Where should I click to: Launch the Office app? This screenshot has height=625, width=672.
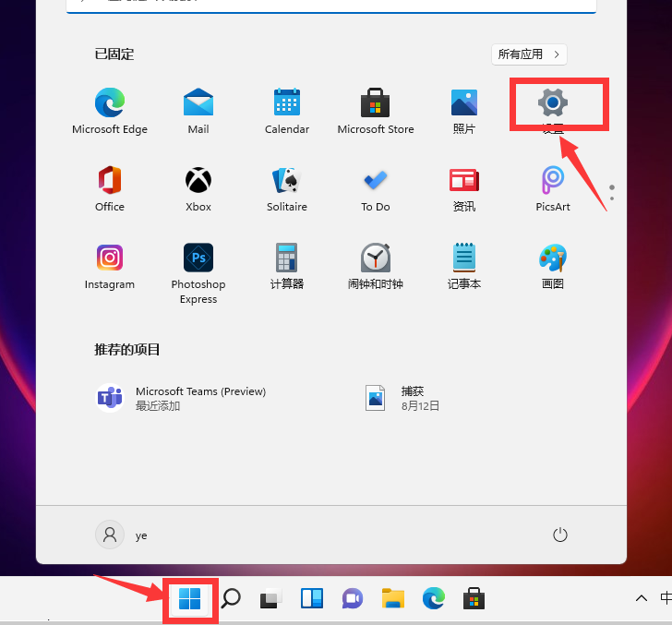(110, 188)
